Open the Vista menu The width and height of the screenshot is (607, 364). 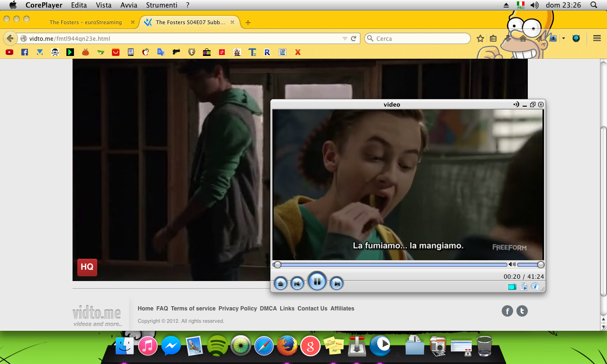(104, 5)
